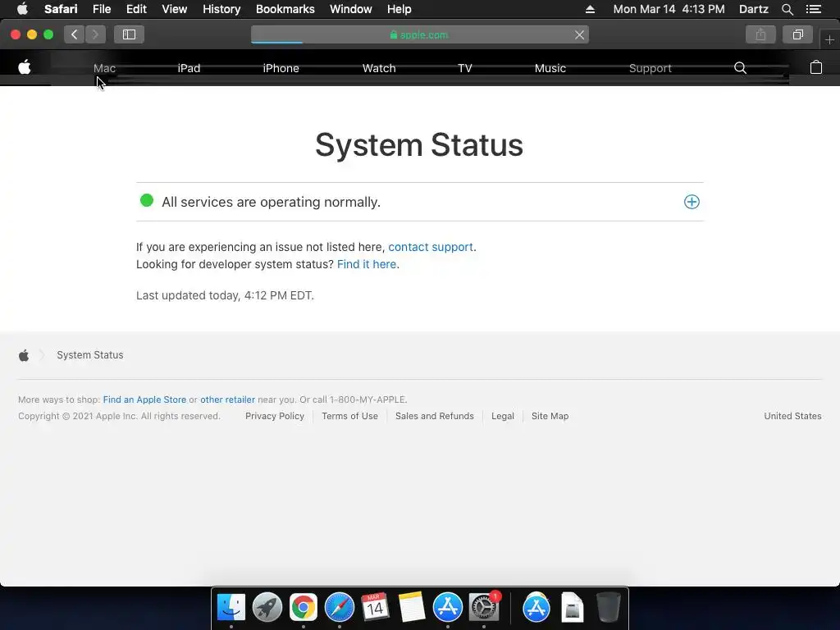Follow the Find it here link
This screenshot has height=630, width=840.
(x=367, y=264)
